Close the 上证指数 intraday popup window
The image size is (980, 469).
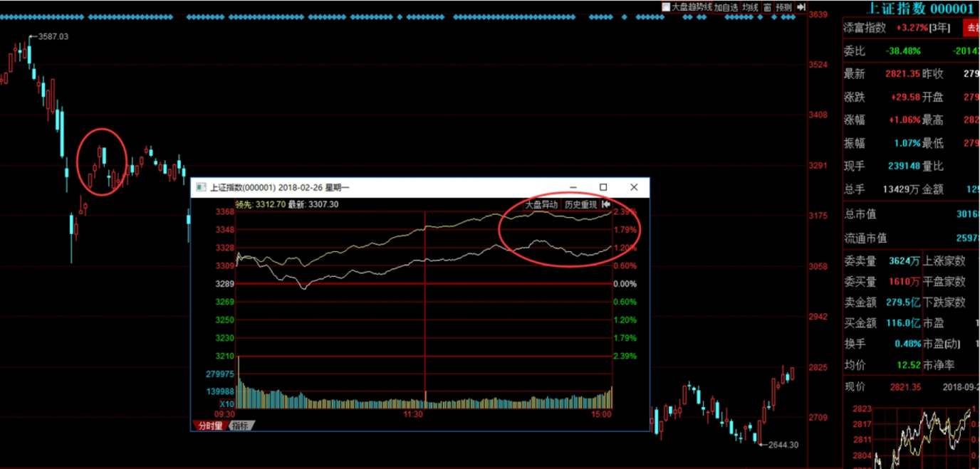point(634,187)
